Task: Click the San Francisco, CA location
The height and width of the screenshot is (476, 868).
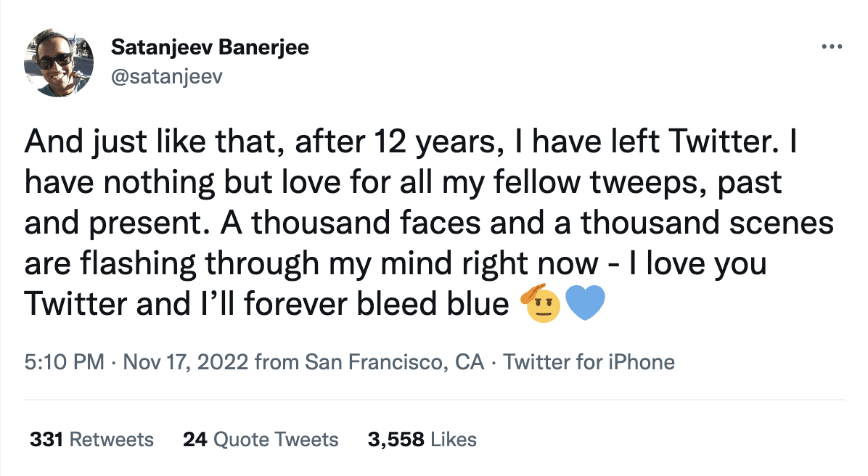Action: (x=394, y=361)
